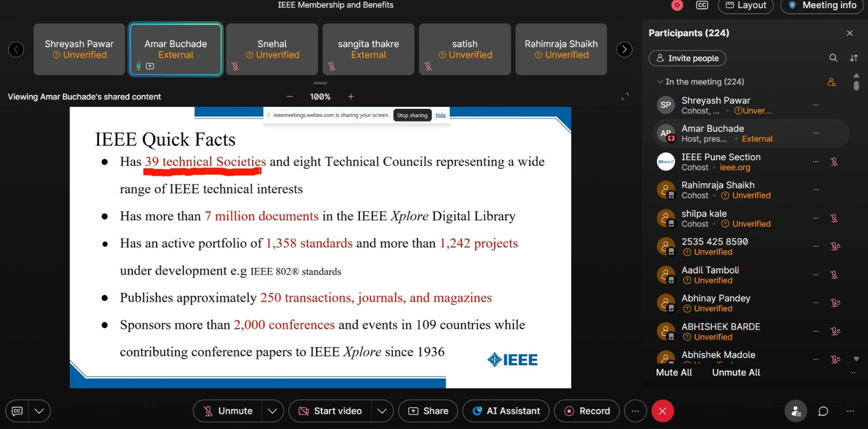Select ABHISHEK BARDE in participants list
The height and width of the screenshot is (429, 868).
click(x=751, y=331)
